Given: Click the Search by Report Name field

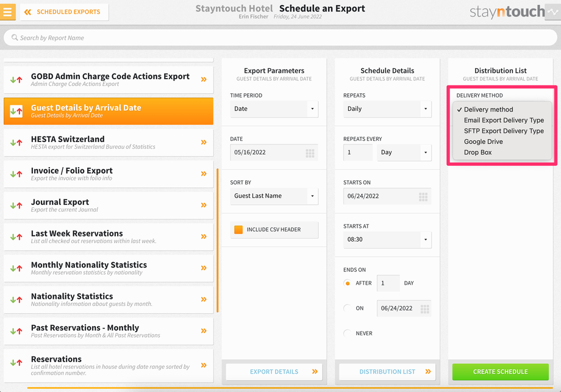Looking at the screenshot, I should [x=280, y=38].
